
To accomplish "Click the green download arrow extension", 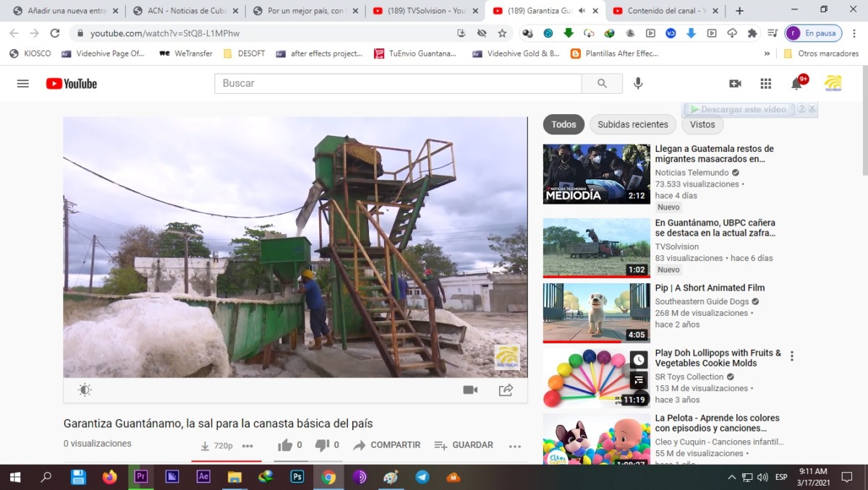I will point(569,33).
